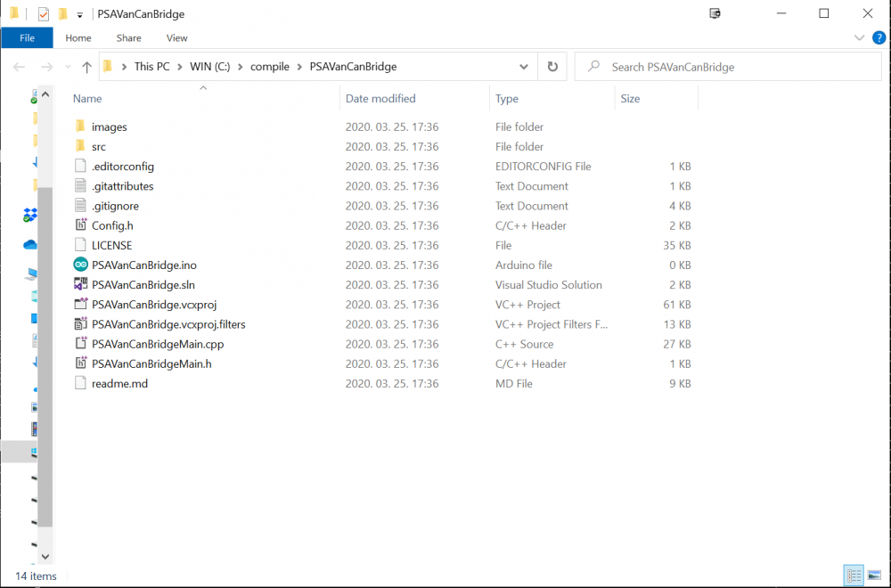
Task: Expand the ribbon with the chevron
Action: [x=859, y=38]
